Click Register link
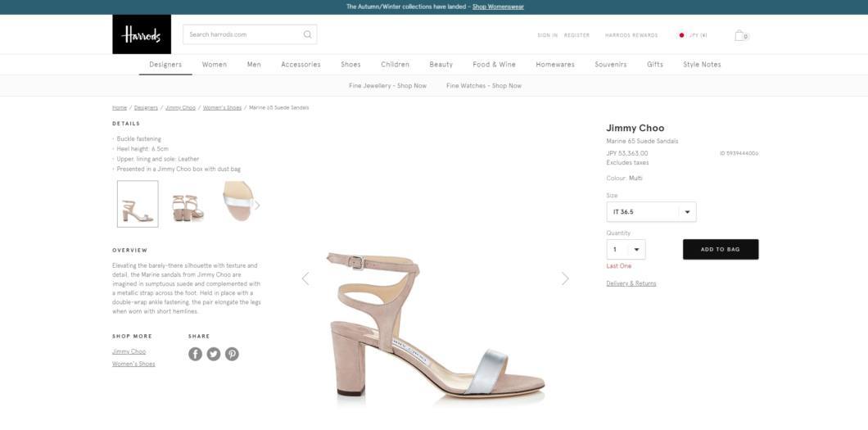The height and width of the screenshot is (430, 868). [x=576, y=35]
